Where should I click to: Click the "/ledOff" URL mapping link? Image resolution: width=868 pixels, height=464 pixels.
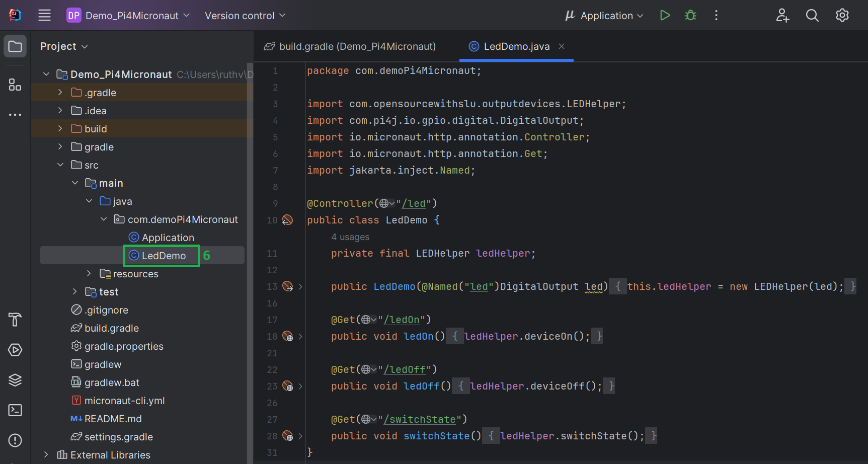pos(405,369)
